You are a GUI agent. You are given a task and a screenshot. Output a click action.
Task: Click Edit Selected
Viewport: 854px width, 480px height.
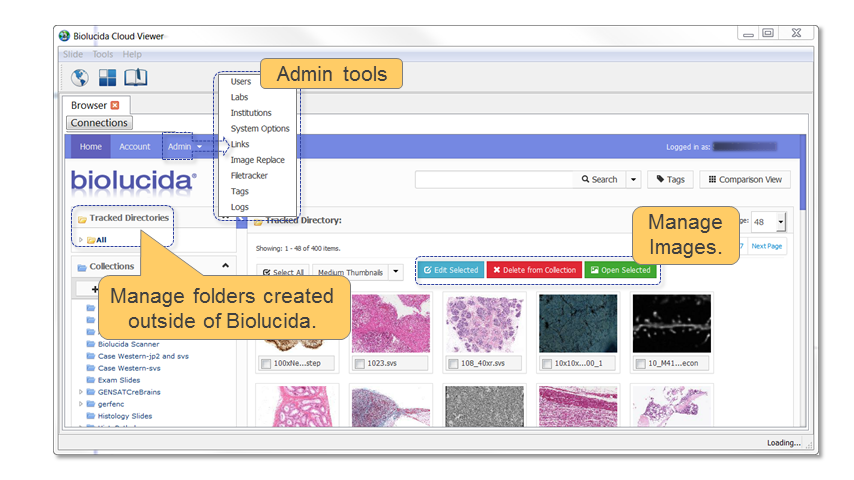coord(451,270)
